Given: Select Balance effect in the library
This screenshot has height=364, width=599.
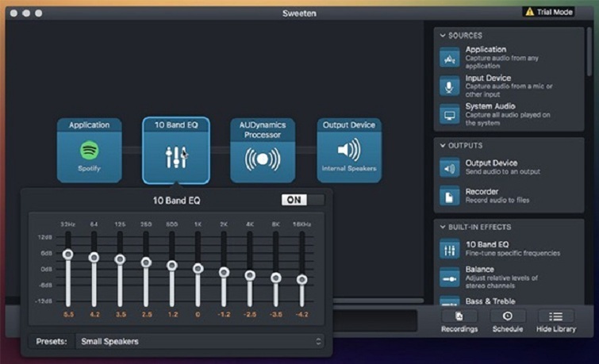Looking at the screenshot, I should point(450,277).
